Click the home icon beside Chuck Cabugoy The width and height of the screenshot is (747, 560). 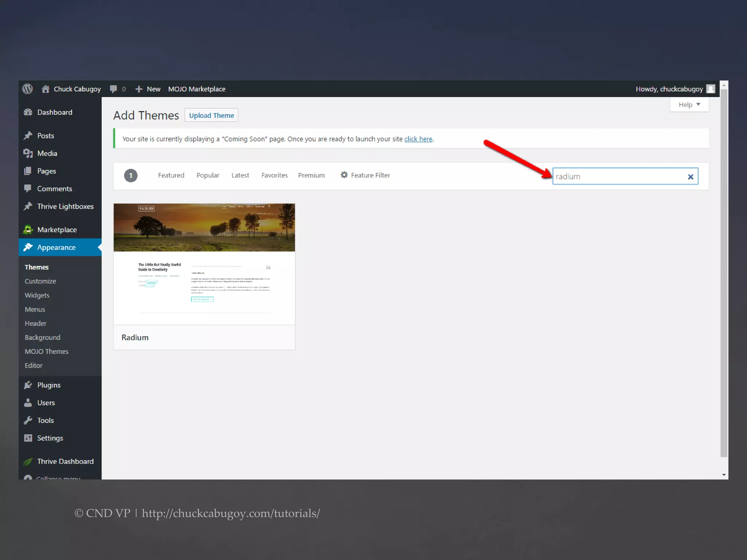coord(46,89)
